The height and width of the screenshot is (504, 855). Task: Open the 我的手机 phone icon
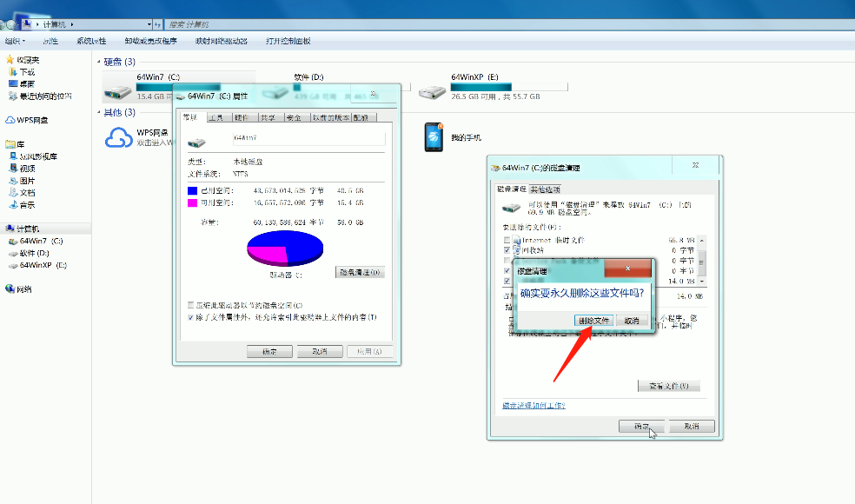434,137
